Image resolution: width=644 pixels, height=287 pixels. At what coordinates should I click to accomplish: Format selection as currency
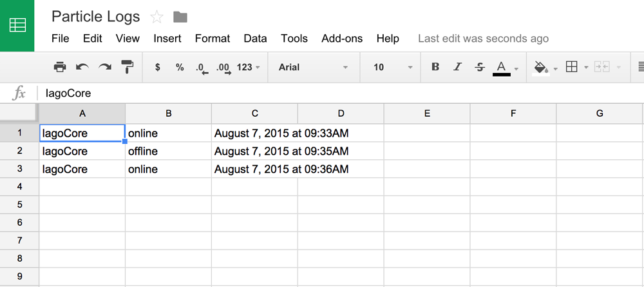pyautogui.click(x=158, y=67)
